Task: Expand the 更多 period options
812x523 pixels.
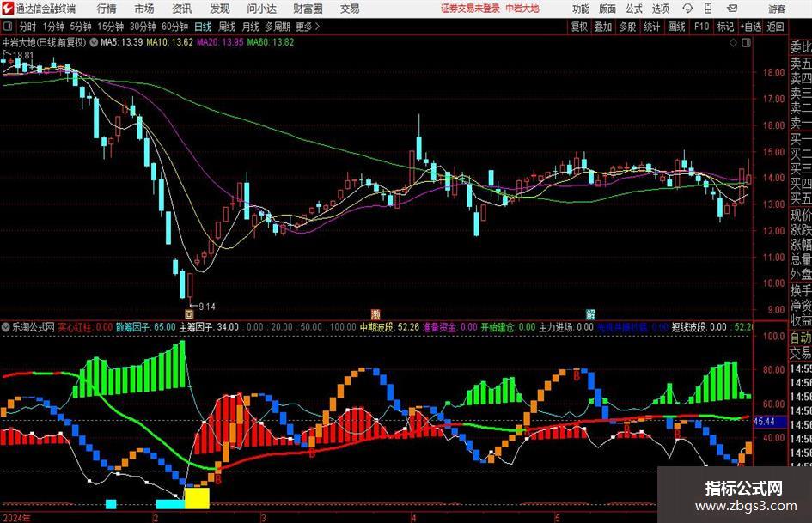Action: (x=308, y=27)
